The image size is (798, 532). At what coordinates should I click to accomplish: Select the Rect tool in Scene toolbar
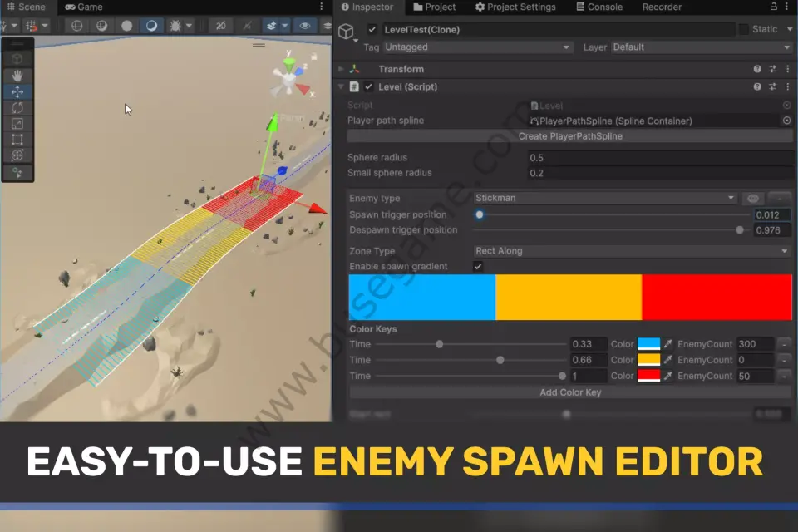coord(17,139)
